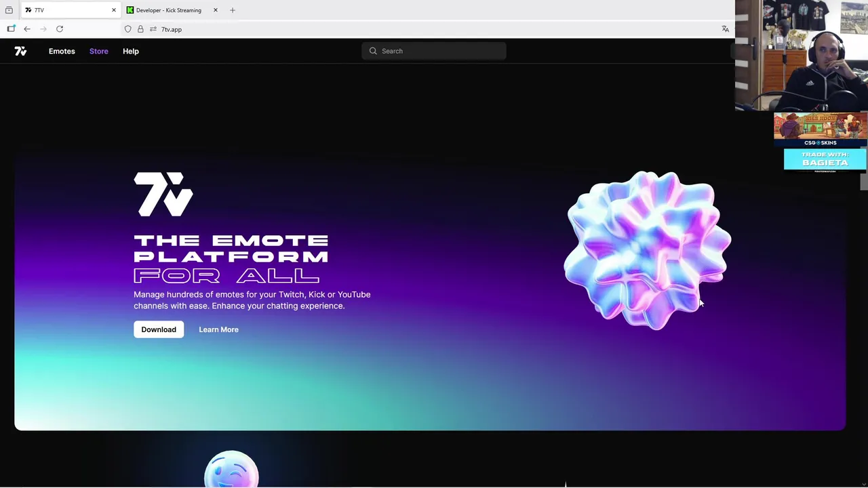The height and width of the screenshot is (488, 868).
Task: Open the tab overview icon at top left
Action: (9, 10)
